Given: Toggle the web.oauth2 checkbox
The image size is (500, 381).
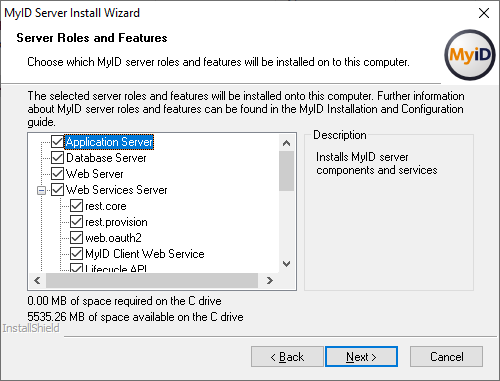Looking at the screenshot, I should pyautogui.click(x=76, y=238).
